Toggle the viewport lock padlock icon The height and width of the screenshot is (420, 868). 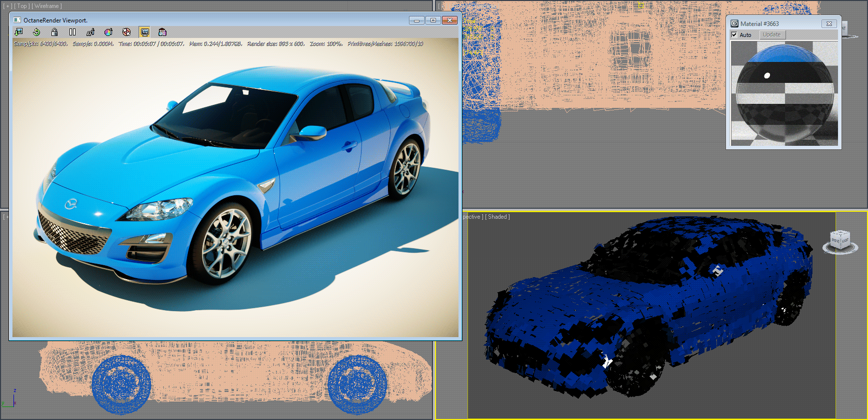[x=54, y=32]
